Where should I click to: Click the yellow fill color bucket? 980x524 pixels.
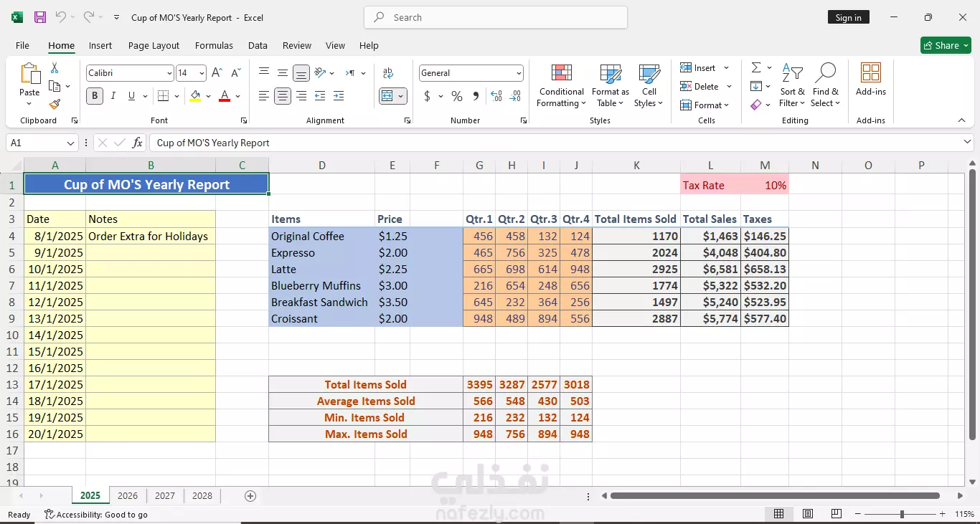pos(196,96)
